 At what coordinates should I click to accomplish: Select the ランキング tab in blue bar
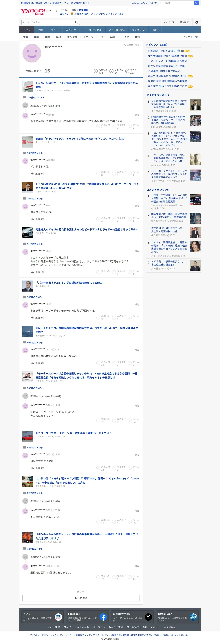coord(138,30)
